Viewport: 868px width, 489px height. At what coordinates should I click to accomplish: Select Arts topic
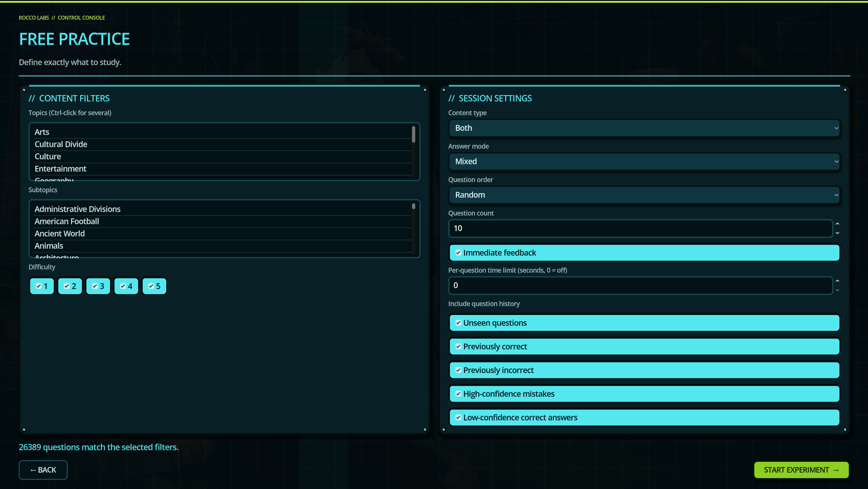coord(222,132)
